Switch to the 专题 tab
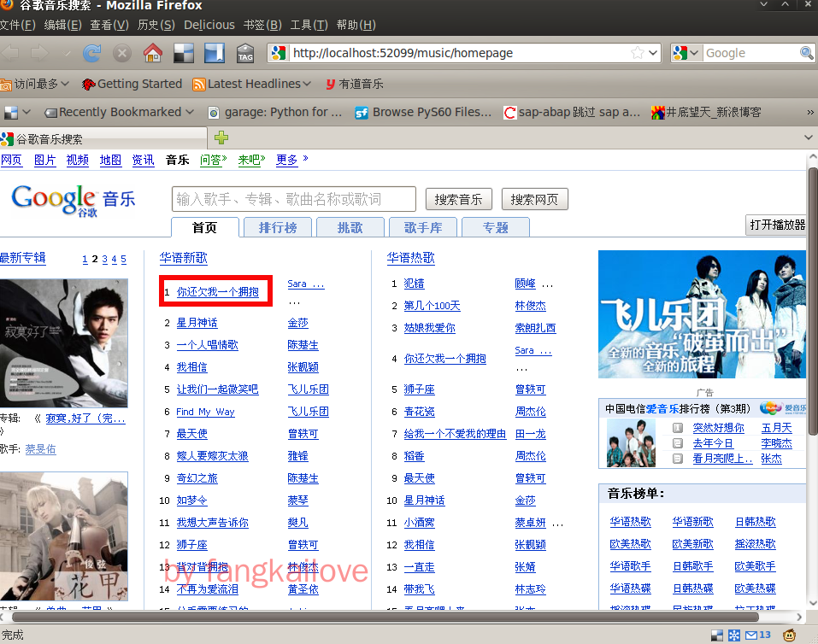 pos(496,227)
